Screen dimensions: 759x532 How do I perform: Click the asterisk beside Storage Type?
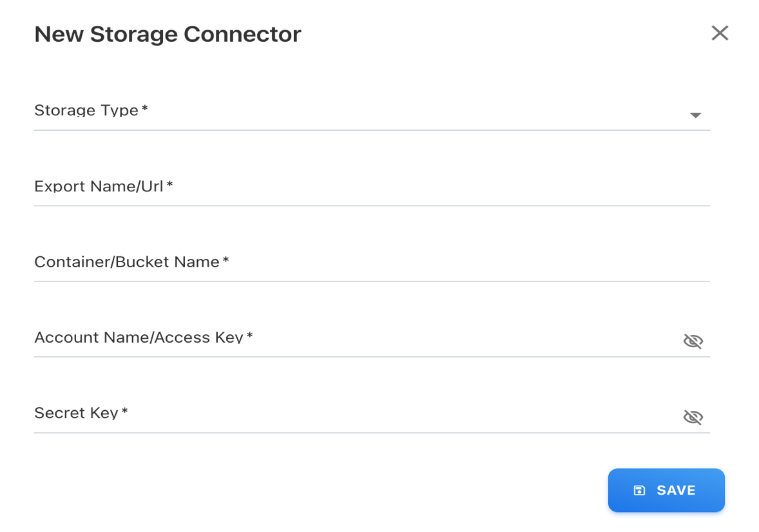click(x=145, y=109)
